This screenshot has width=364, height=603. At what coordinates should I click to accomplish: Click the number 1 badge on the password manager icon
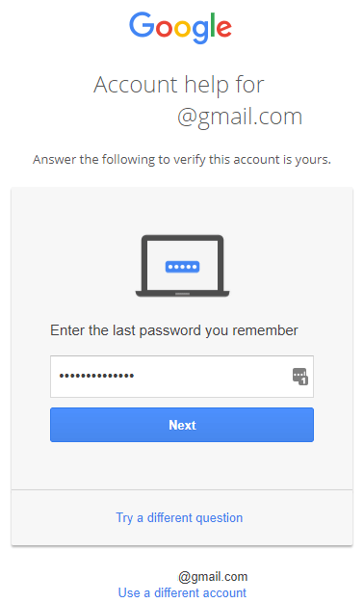tap(304, 381)
